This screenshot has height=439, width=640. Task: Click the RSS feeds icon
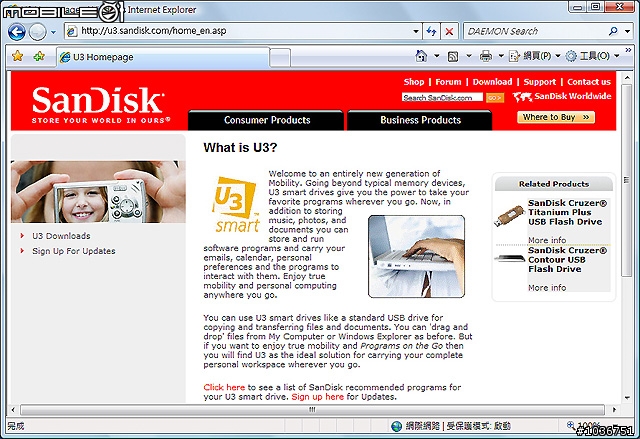click(453, 56)
